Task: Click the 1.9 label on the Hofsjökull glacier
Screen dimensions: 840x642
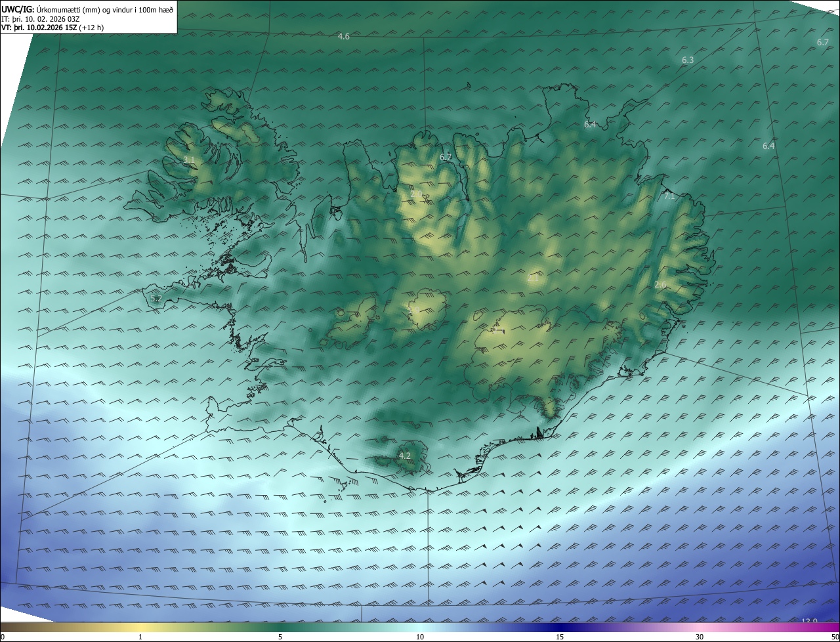Action: tap(414, 310)
